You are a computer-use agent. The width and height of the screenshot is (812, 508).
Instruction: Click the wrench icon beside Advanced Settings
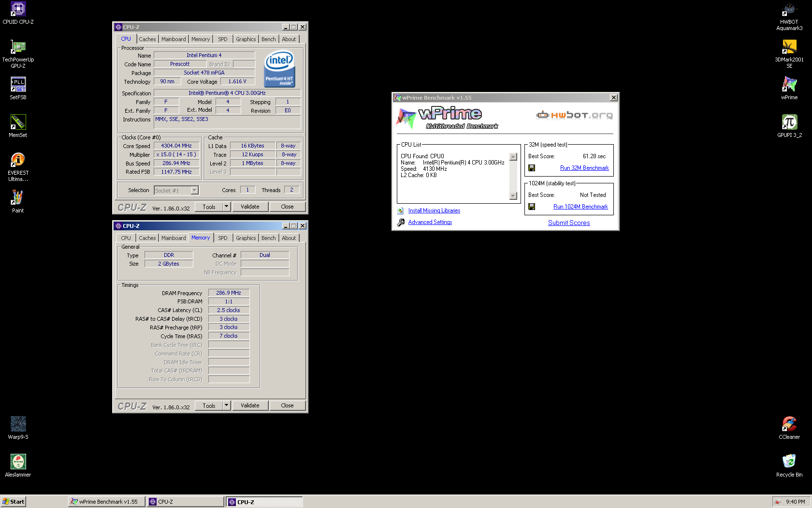coord(401,223)
